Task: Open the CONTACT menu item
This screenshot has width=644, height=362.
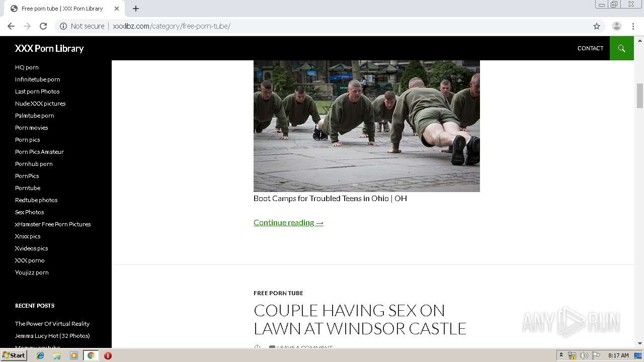Action: click(590, 48)
